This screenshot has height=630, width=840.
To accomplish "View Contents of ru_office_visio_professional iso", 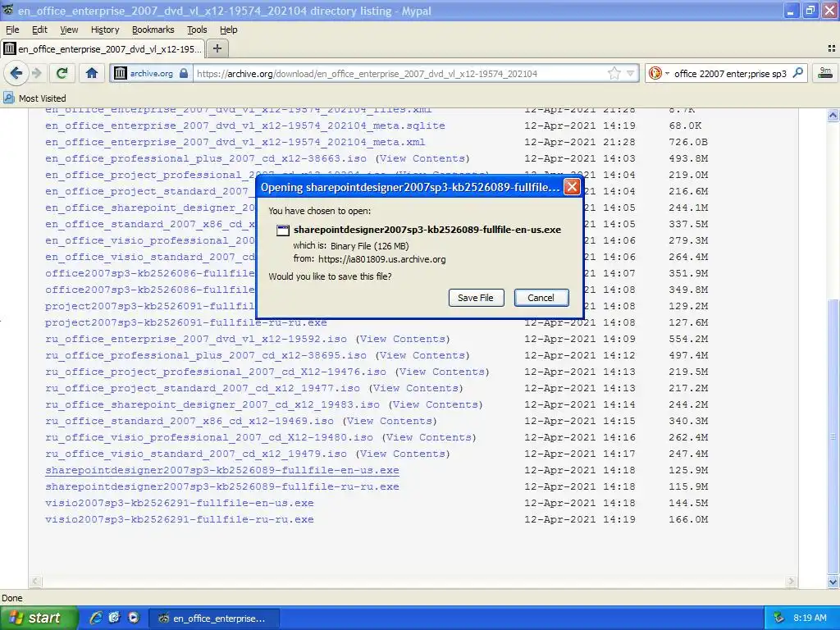I will coord(429,437).
